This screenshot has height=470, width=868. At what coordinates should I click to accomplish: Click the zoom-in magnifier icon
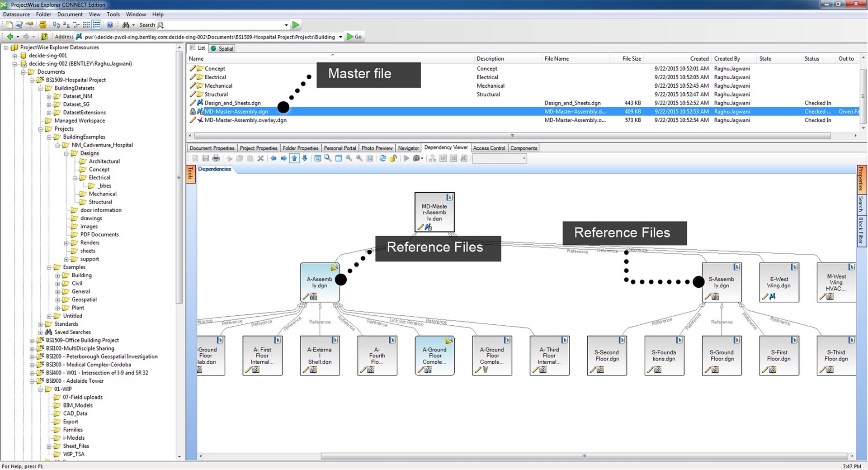click(349, 158)
